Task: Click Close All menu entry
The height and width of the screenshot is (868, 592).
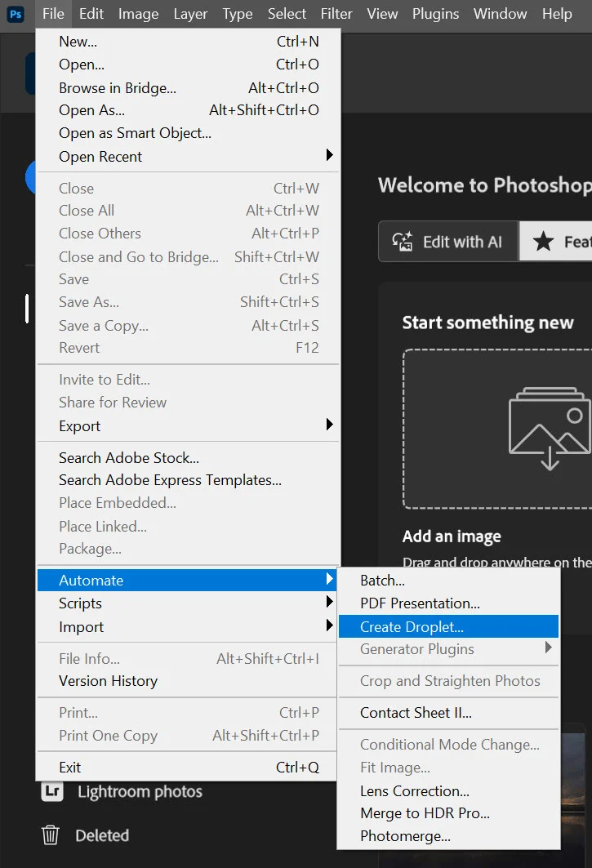Action: tap(189, 211)
